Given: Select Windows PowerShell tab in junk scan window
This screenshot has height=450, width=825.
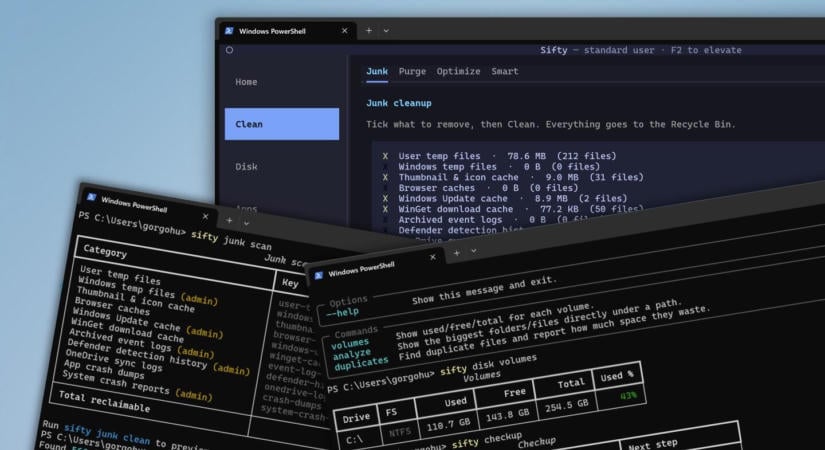Looking at the screenshot, I should point(148,206).
